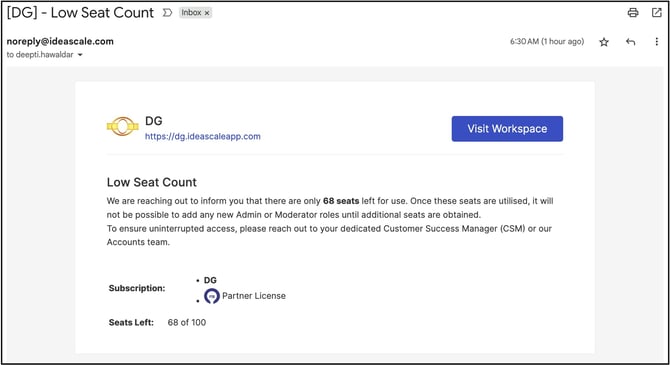Image resolution: width=670 pixels, height=365 pixels.
Task: Expand recipient details arrow next to deepti.hawaldar
Action: click(80, 55)
